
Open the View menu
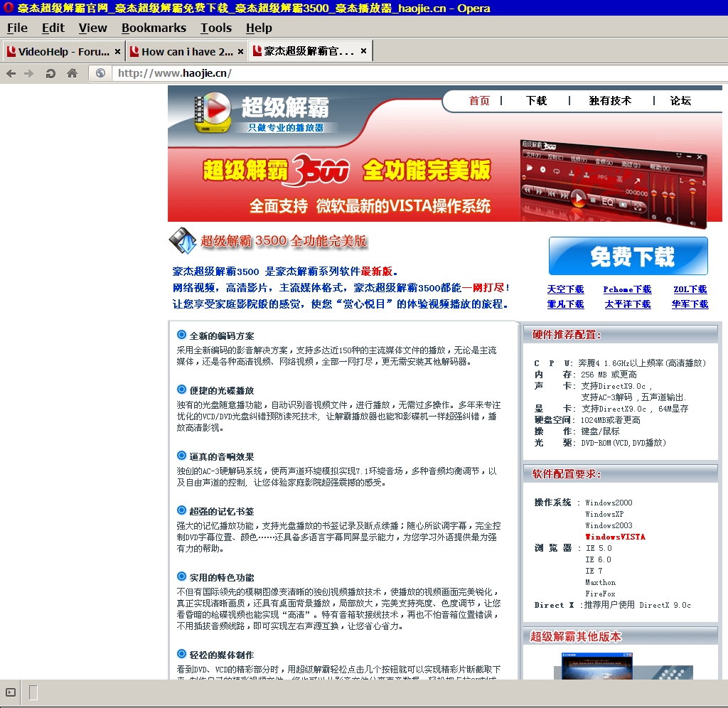[x=93, y=28]
